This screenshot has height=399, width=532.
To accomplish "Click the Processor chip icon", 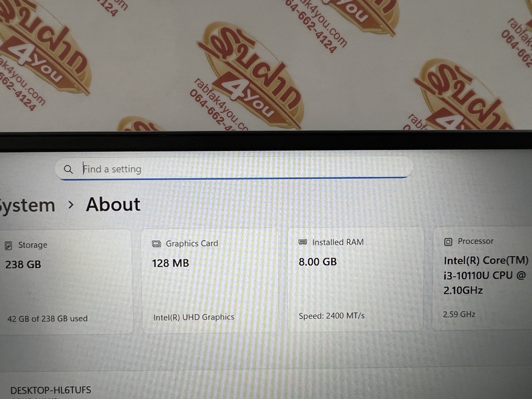I will [x=448, y=242].
